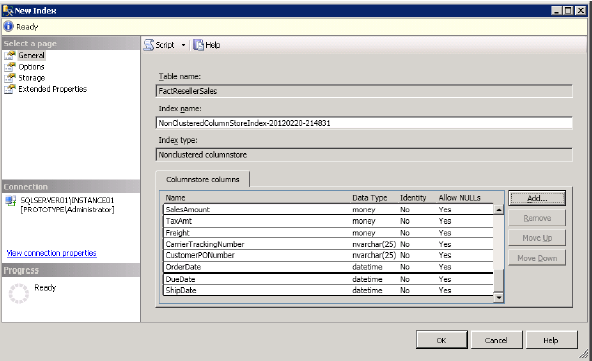Screen dimensions: 592x361
Task: Select the DueDate row
Action: tap(328, 279)
